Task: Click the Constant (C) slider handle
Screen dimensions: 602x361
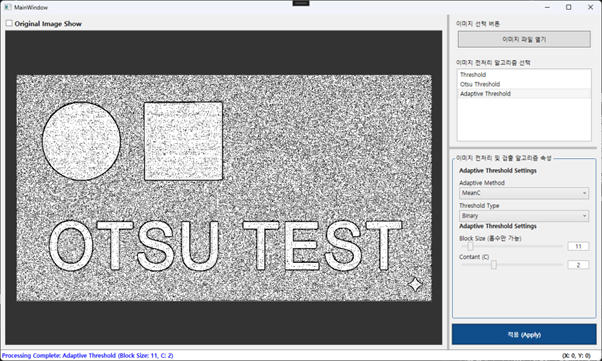Action: coord(494,265)
